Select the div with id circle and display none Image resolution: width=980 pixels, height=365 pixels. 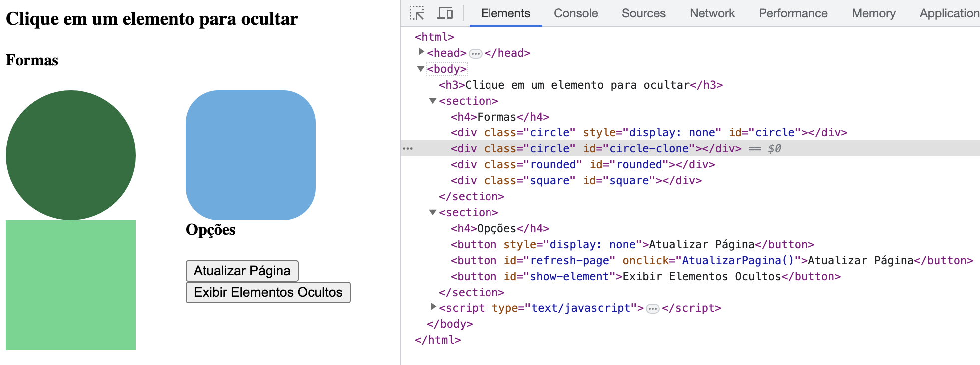point(649,133)
